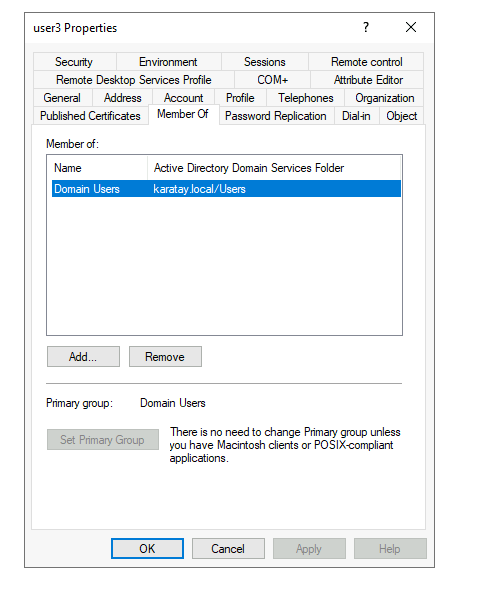Click the Add... button

[x=83, y=356]
